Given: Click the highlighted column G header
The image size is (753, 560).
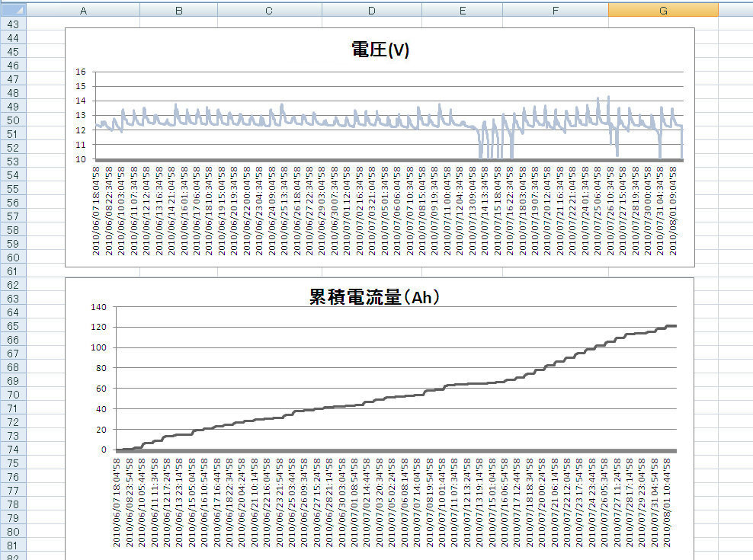Looking at the screenshot, I should [663, 11].
